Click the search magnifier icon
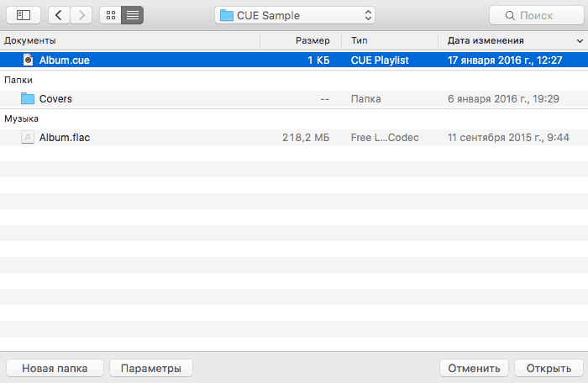The height and width of the screenshot is (383, 588). 510,15
